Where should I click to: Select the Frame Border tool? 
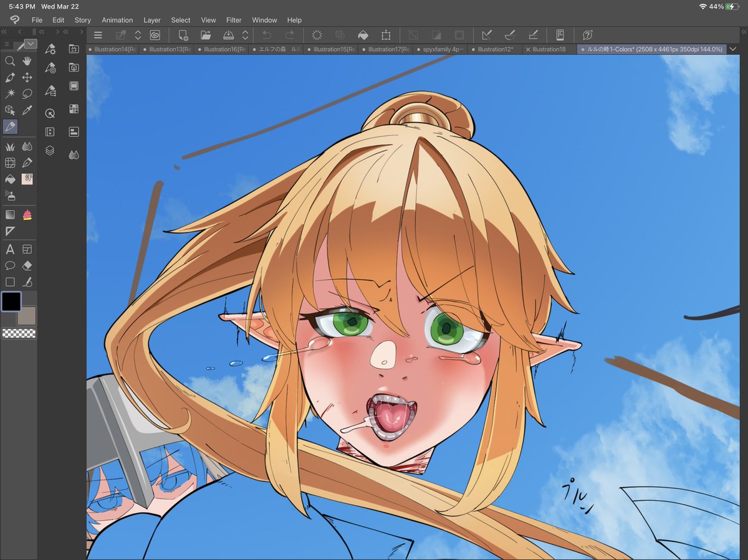[x=27, y=249]
